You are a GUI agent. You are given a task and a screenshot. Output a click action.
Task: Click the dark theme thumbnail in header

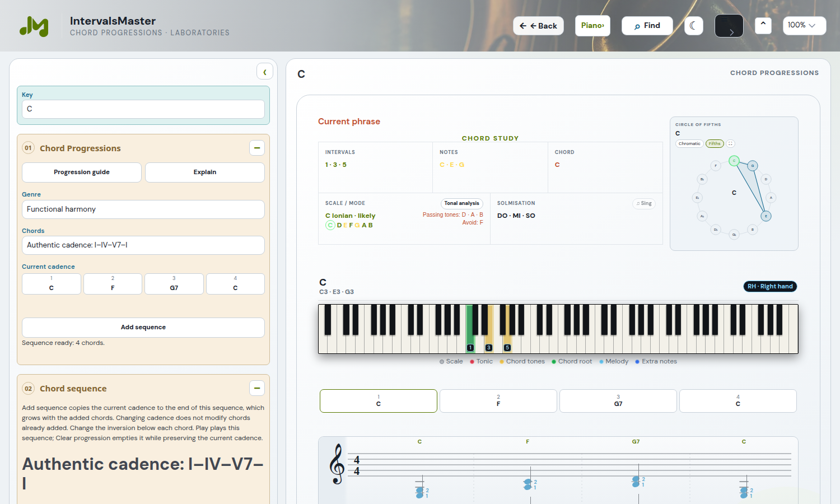point(729,26)
